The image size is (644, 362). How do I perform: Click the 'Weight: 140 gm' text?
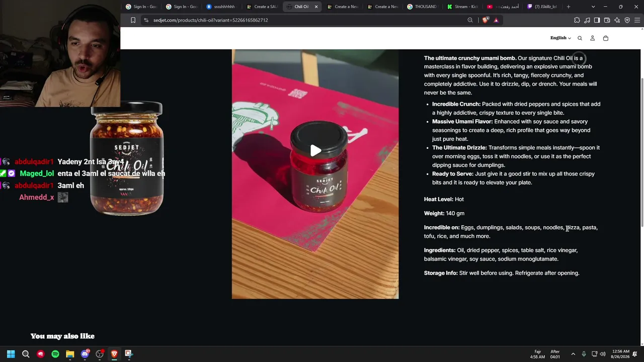coord(444,213)
